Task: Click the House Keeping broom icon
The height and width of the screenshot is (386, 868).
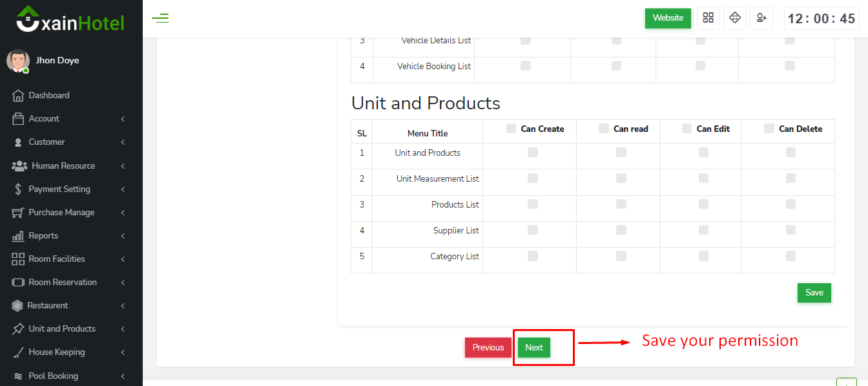Action: (18, 352)
